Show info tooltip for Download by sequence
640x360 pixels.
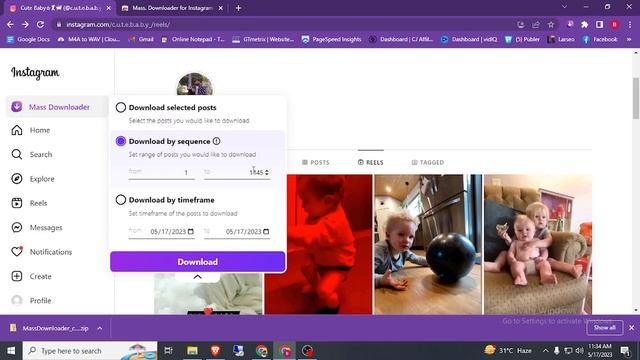point(216,141)
